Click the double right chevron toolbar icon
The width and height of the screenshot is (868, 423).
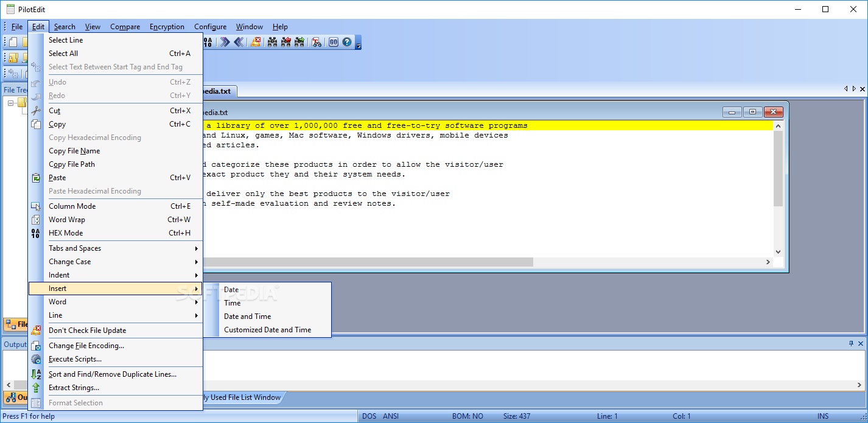click(x=225, y=42)
